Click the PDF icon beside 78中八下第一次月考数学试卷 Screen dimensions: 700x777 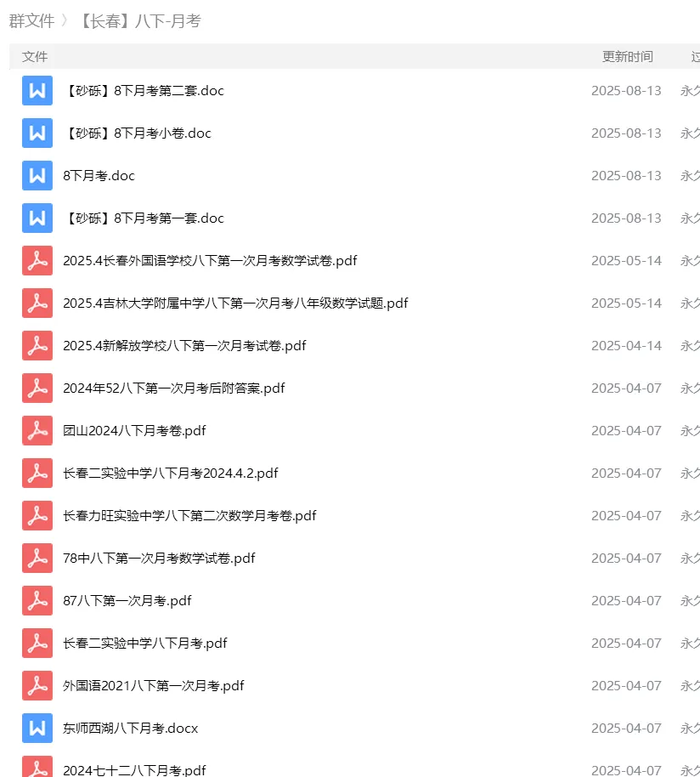(37, 558)
